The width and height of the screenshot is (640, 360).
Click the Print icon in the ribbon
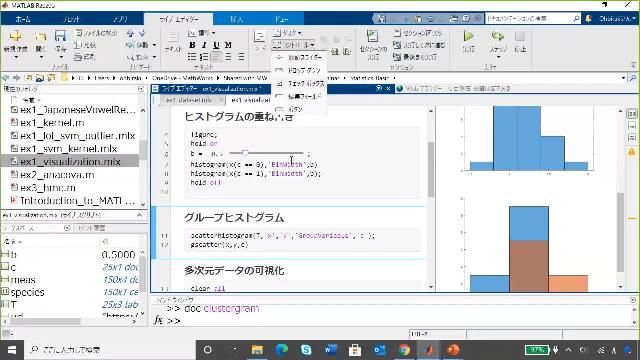[x=78, y=57]
